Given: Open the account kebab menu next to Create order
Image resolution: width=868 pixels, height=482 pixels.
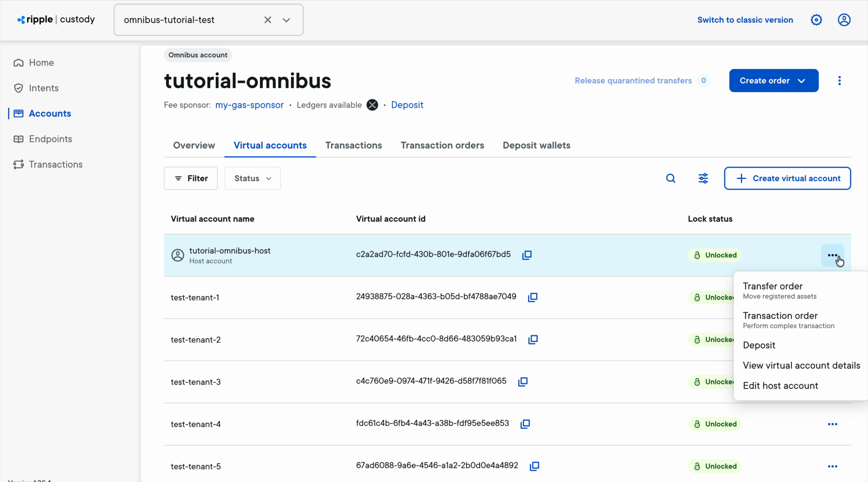Looking at the screenshot, I should pyautogui.click(x=839, y=80).
